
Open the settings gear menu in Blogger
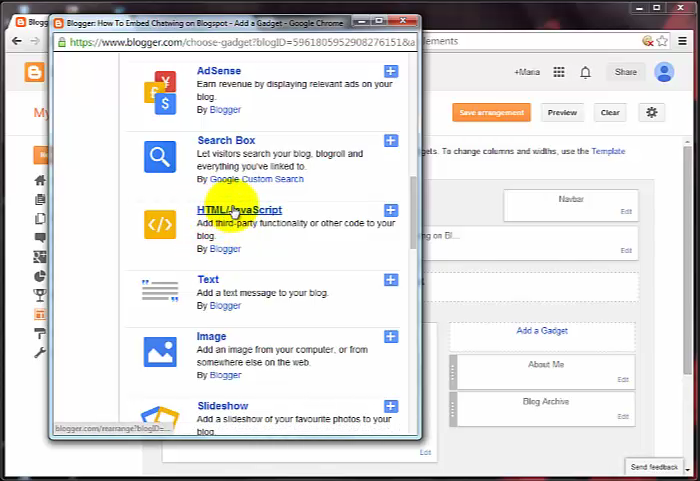[652, 113]
